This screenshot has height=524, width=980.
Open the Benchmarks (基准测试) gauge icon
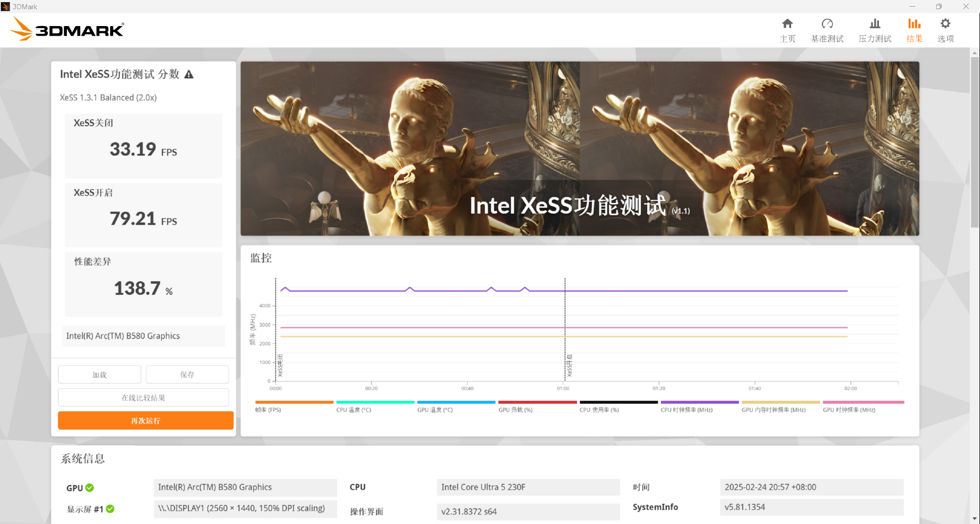click(x=827, y=24)
